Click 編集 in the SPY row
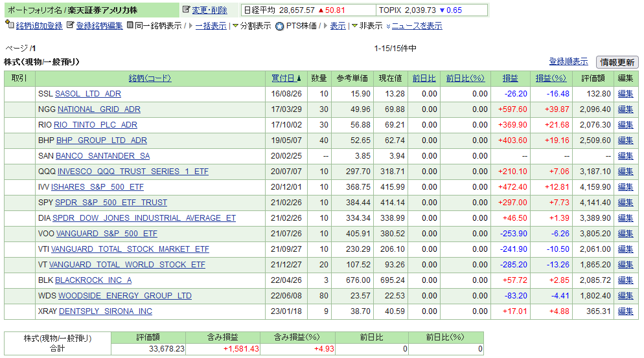Viewport: 644px width, 358px height. (625, 203)
